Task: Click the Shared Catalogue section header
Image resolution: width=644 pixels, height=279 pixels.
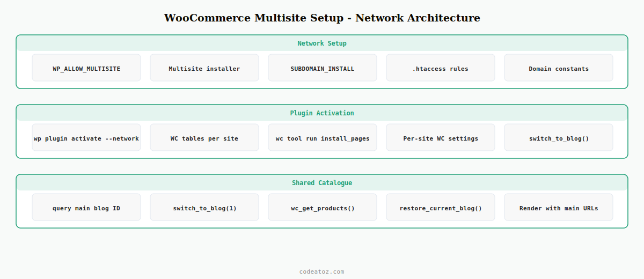Action: (x=322, y=183)
